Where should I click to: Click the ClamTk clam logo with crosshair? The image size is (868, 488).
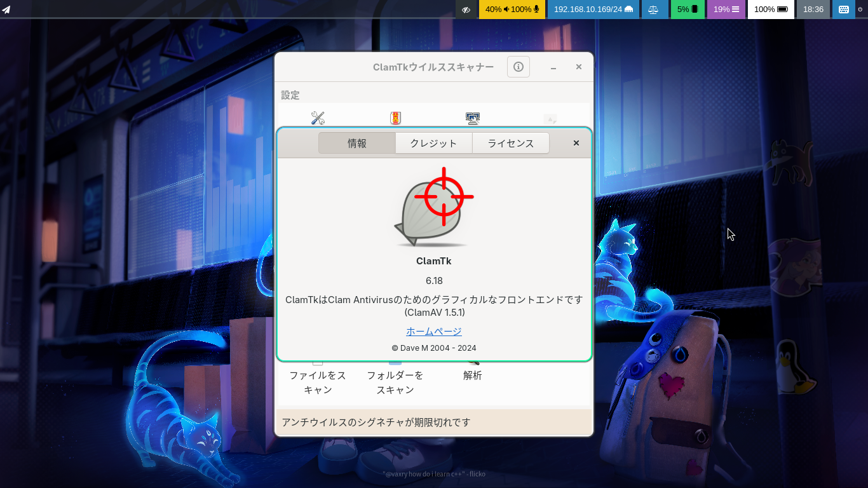[x=435, y=207]
